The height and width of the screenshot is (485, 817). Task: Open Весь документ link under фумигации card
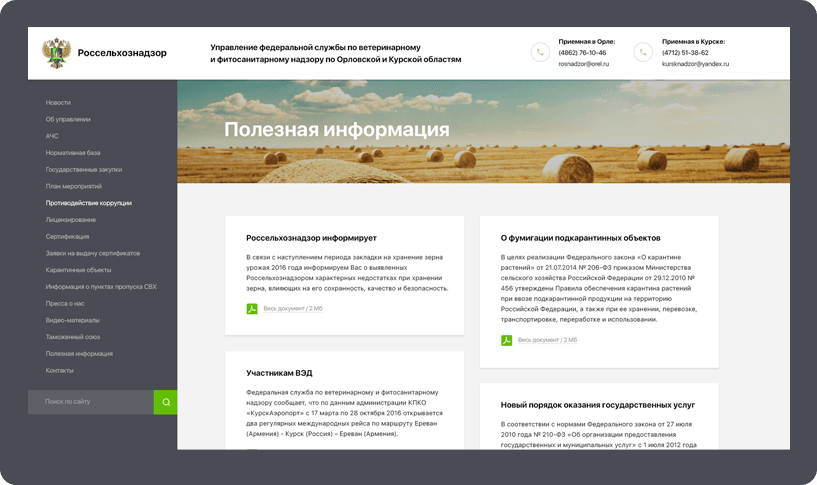click(x=547, y=340)
